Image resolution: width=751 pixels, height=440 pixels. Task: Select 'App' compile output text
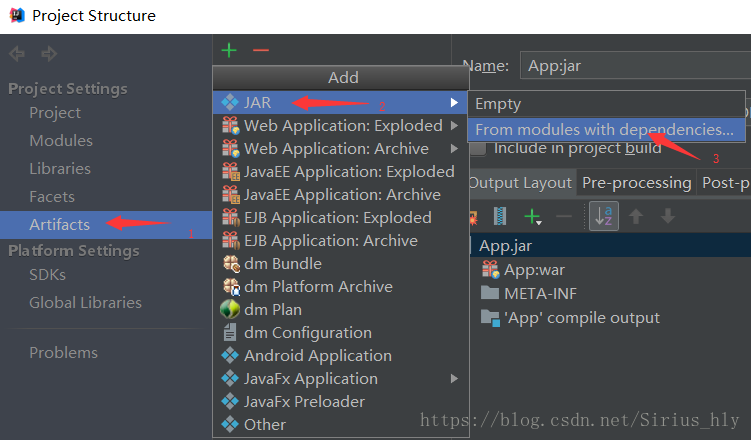click(581, 317)
